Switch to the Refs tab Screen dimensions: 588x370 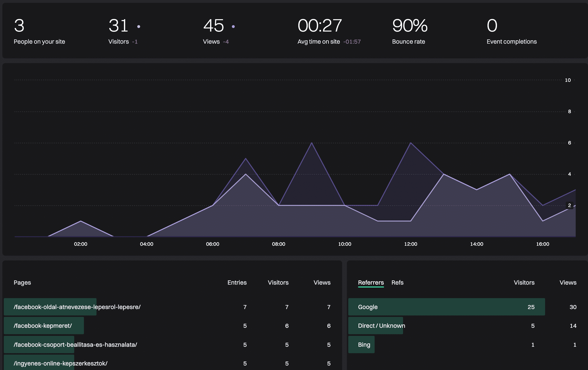point(397,282)
